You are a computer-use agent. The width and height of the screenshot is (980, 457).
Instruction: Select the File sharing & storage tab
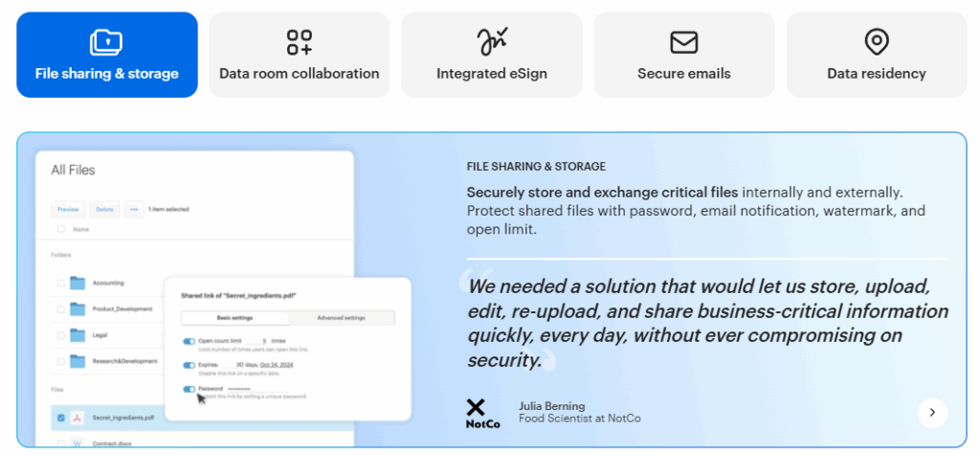[x=107, y=55]
